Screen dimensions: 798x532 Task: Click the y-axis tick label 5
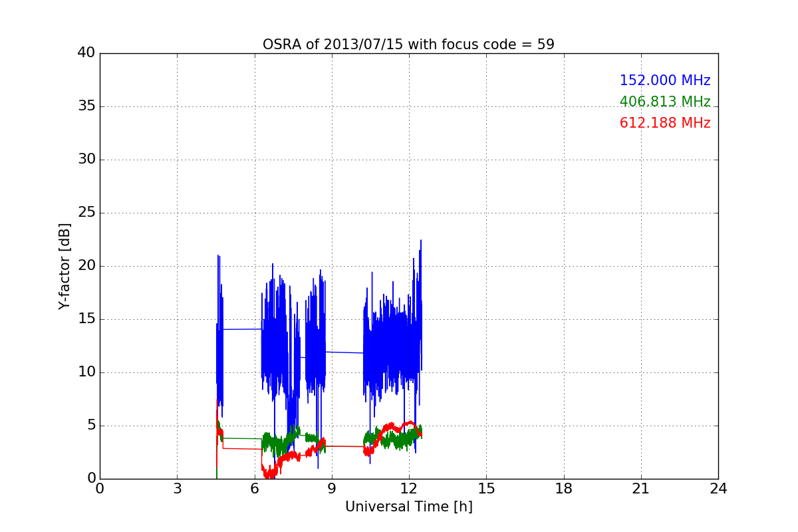pos(90,425)
